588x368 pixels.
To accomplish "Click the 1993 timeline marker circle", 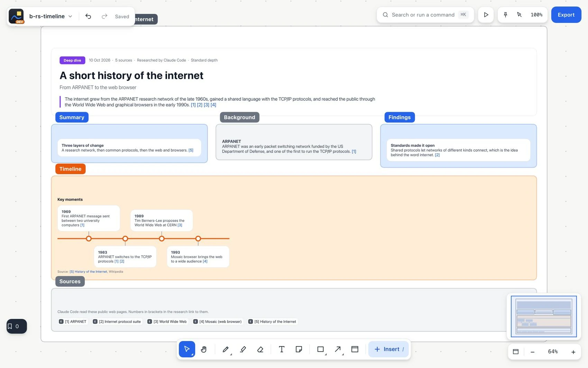I will [198, 239].
